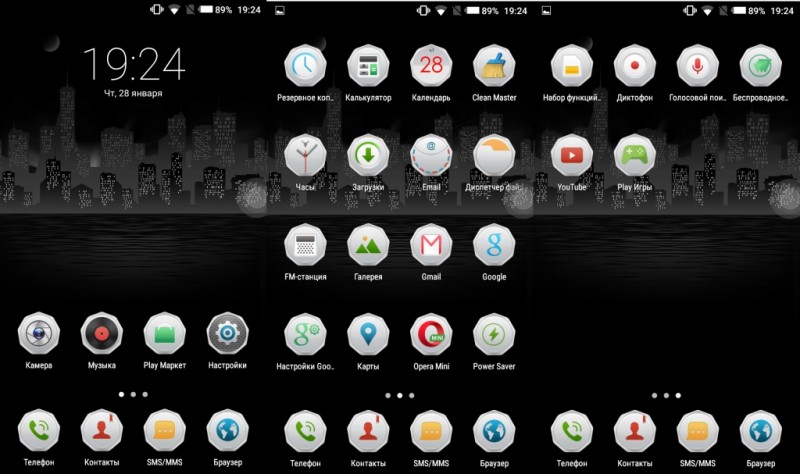This screenshot has width=800, height=474.
Task: Launch the Google search app
Action: coord(494,245)
